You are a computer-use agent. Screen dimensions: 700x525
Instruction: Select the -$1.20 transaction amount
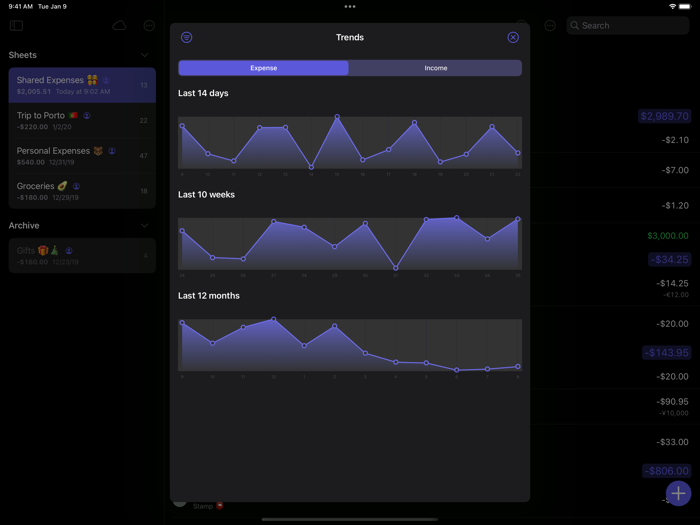pyautogui.click(x=675, y=205)
